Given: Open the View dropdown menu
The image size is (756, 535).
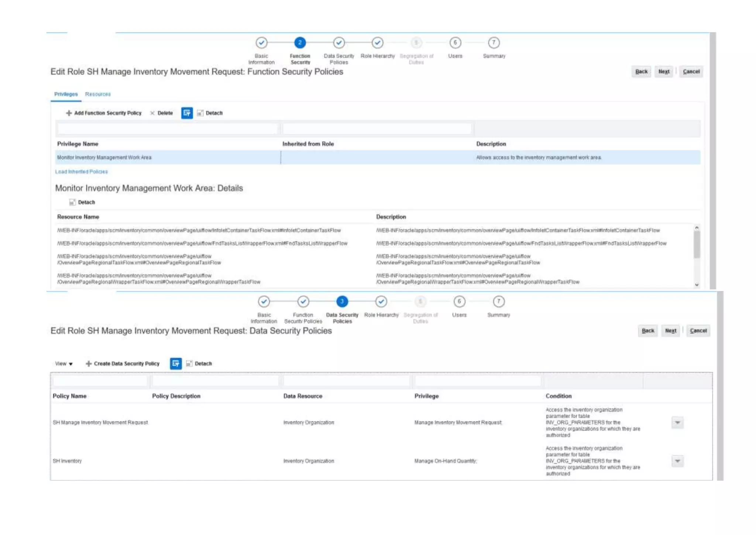Looking at the screenshot, I should click(63, 364).
